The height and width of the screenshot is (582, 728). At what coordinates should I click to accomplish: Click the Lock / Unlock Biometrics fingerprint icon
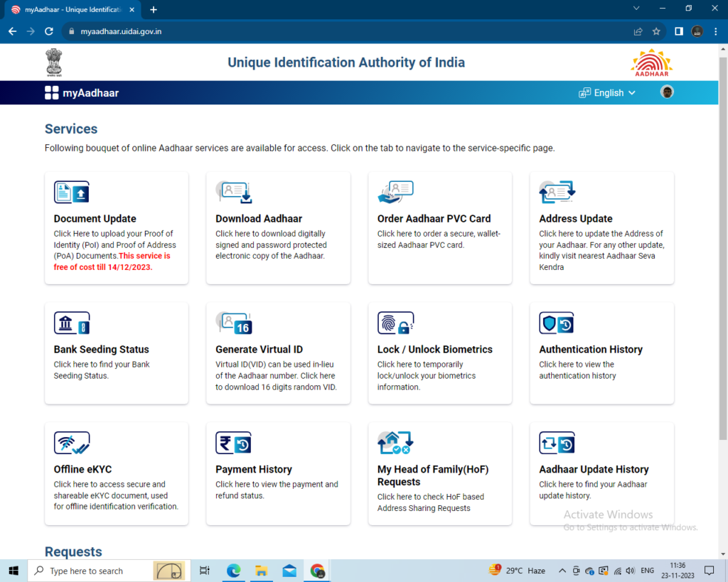(x=395, y=323)
